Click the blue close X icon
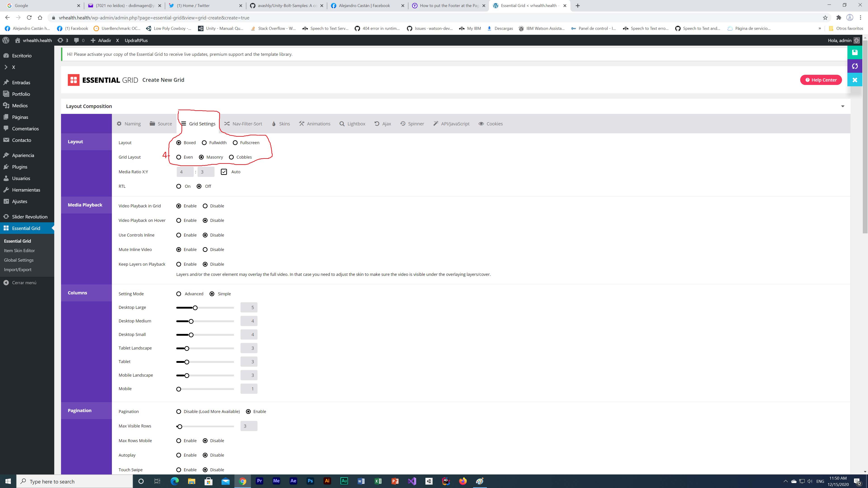 (x=854, y=80)
